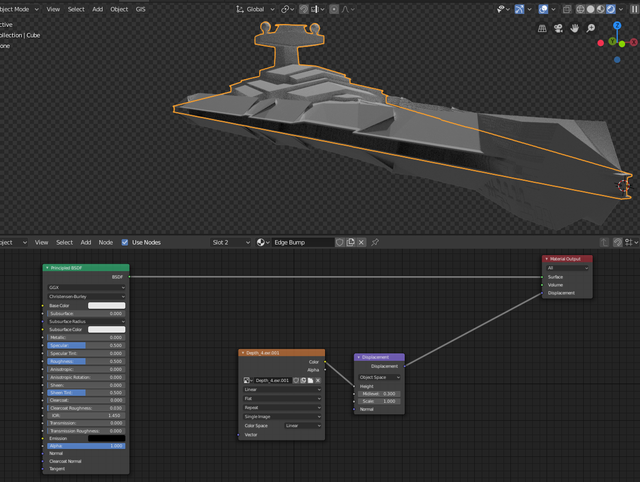Viewport: 640px width, 482px height.
Task: Collapse the Depth_4.exr.001 image node
Action: (x=243, y=353)
